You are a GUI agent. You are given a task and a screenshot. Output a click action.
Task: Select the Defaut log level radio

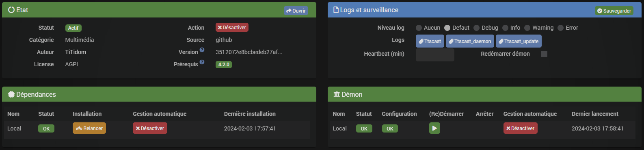447,28
